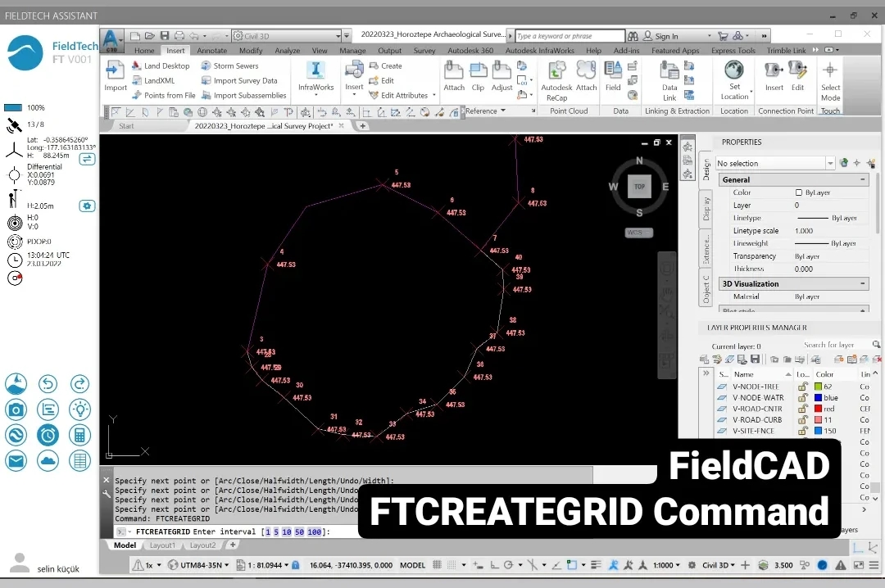885x588 pixels.
Task: Click the camera icon in FieldTech panel
Action: [16, 409]
